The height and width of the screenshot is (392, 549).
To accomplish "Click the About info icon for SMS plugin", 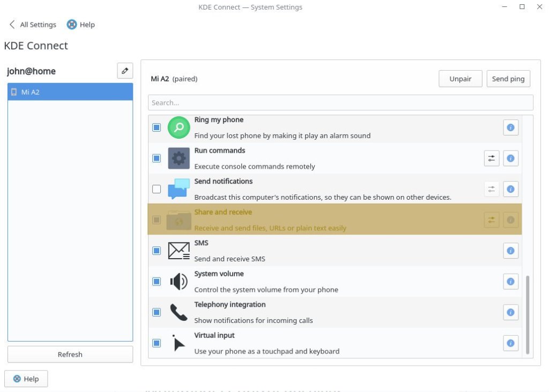I will point(510,250).
